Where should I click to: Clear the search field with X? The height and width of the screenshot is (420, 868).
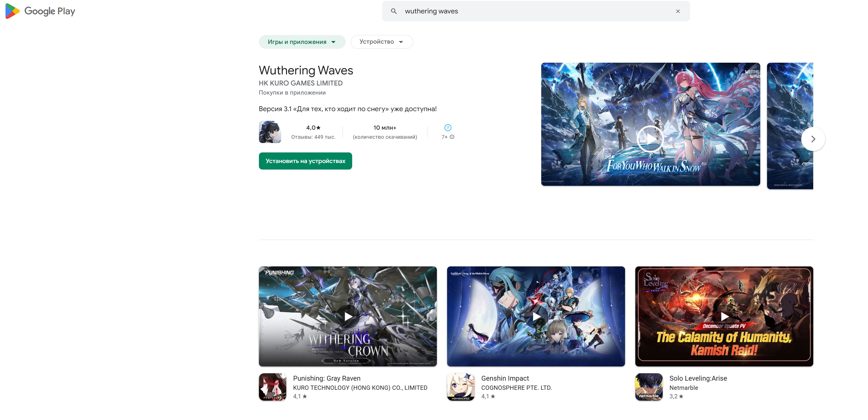click(x=678, y=11)
